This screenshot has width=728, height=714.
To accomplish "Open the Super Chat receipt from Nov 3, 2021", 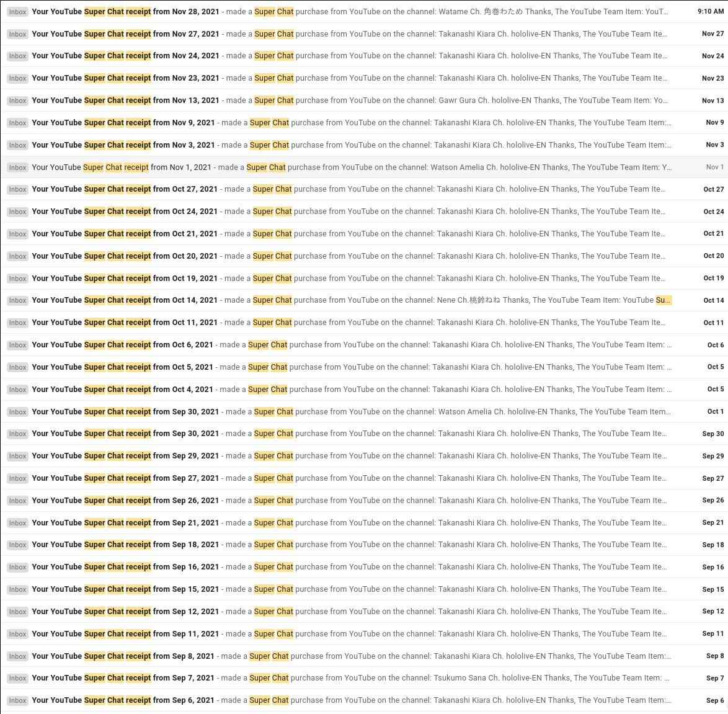I will 364,145.
